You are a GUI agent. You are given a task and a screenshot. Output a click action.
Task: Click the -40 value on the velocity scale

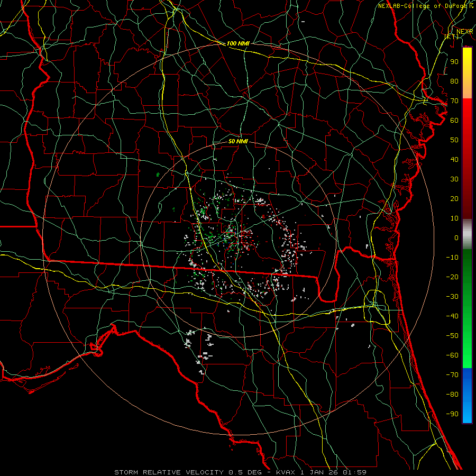pos(452,316)
